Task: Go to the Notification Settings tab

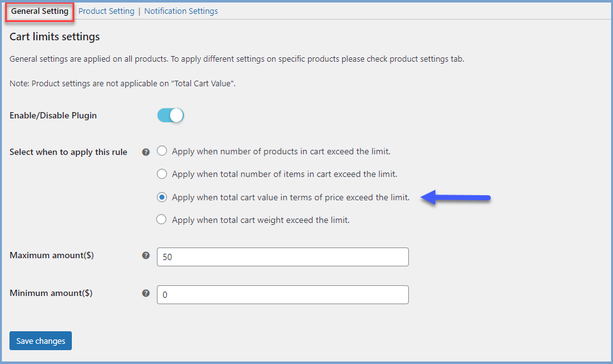Action: coord(181,11)
